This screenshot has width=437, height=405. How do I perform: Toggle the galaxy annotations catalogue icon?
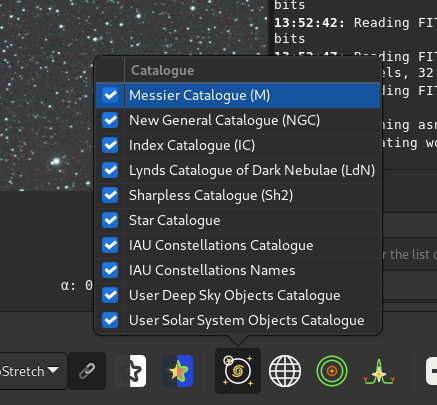coord(238,371)
